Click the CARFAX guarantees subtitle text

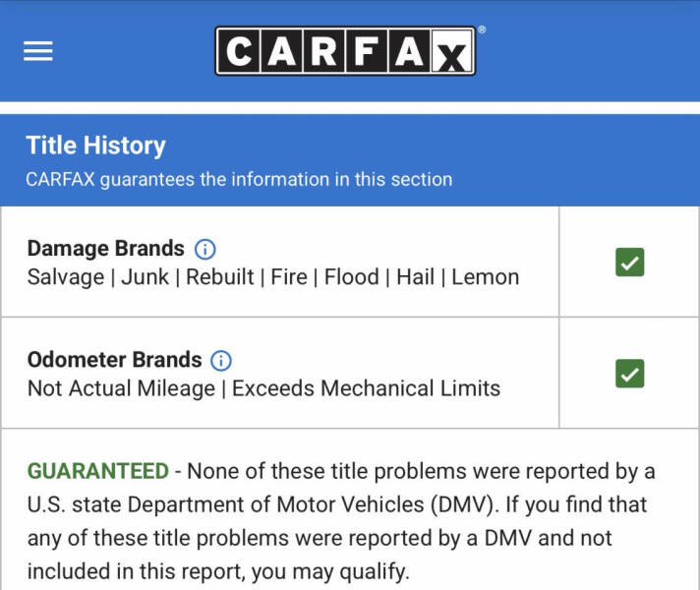tap(239, 180)
